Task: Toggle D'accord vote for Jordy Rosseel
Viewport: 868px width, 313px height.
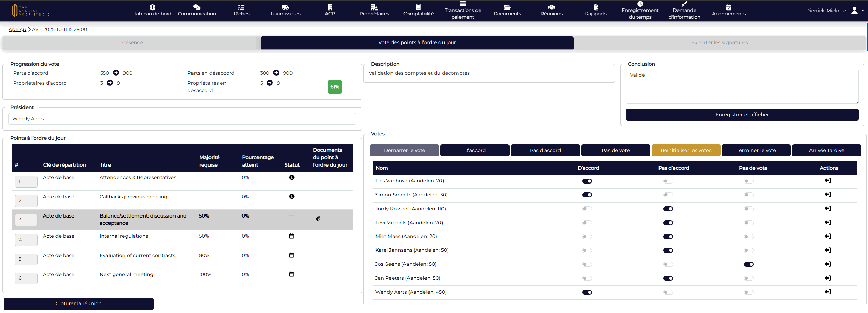Action: click(x=587, y=209)
